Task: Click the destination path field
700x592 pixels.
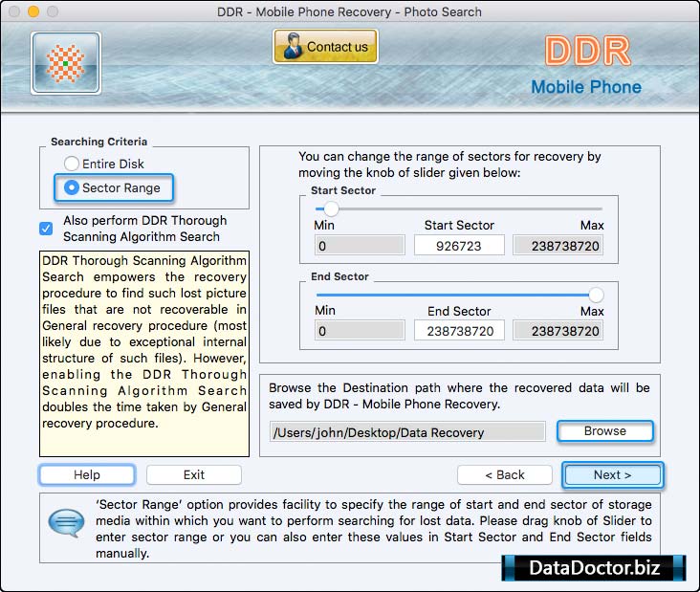Action: [x=407, y=431]
